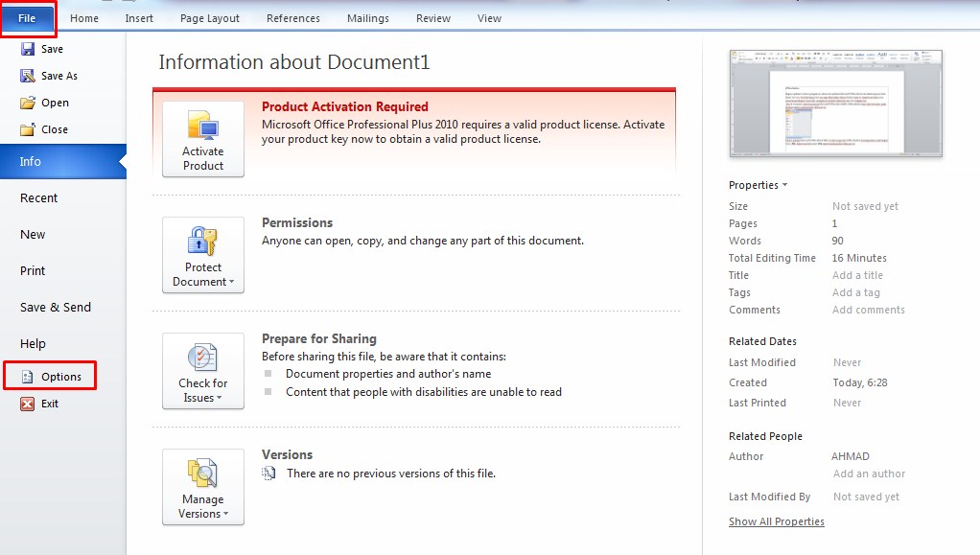
Task: Select Info in the backstage menu
Action: click(x=63, y=161)
